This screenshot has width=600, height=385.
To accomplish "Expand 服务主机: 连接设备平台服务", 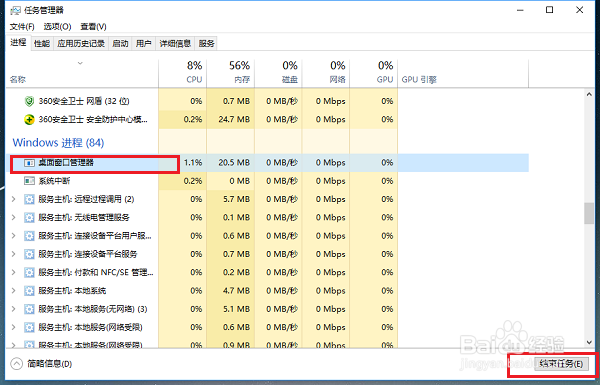I will click(13, 254).
